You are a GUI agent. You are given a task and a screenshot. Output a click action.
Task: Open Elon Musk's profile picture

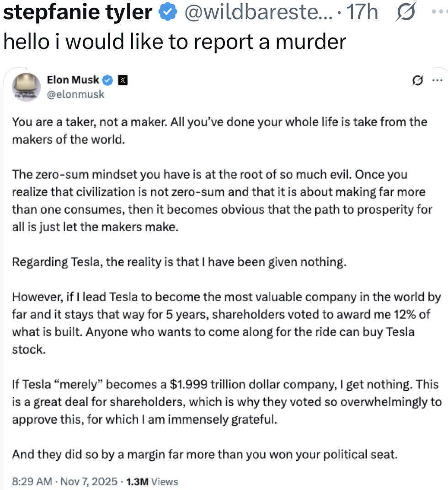tap(26, 86)
